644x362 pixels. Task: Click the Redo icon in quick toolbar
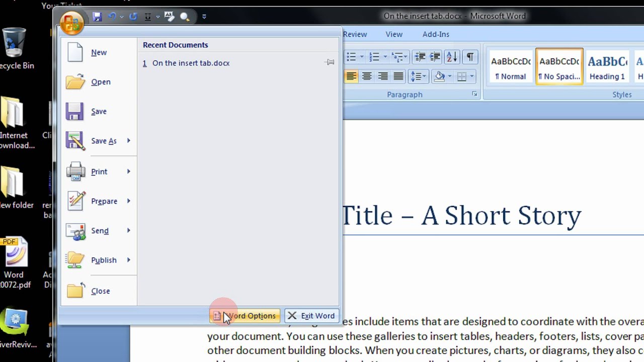[x=133, y=17]
